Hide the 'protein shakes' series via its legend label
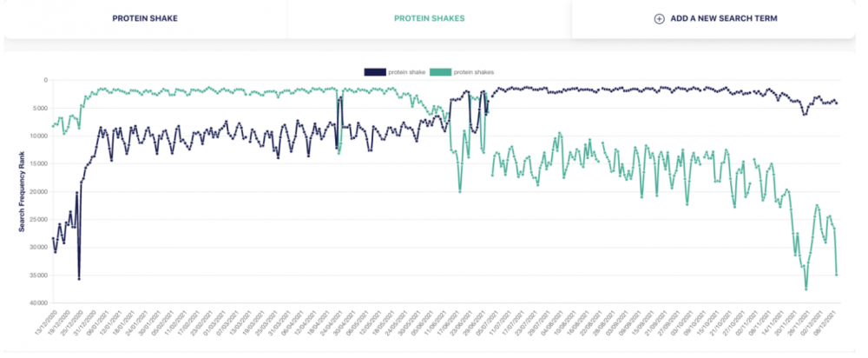 pos(475,72)
